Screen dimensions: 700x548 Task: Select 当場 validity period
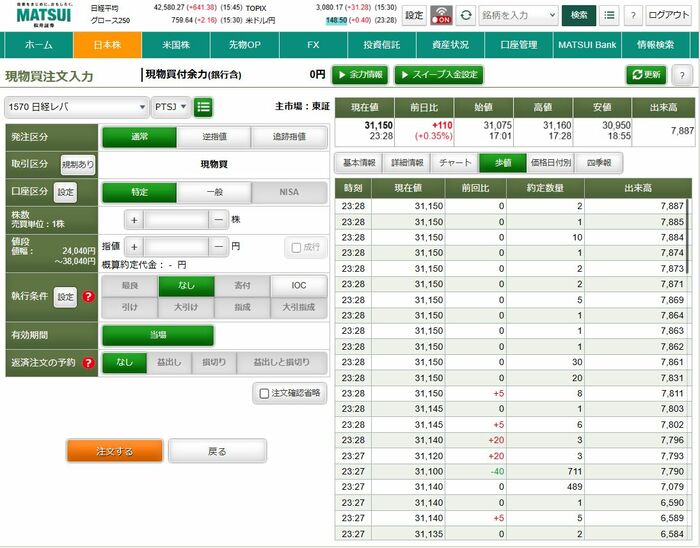pyautogui.click(x=158, y=335)
